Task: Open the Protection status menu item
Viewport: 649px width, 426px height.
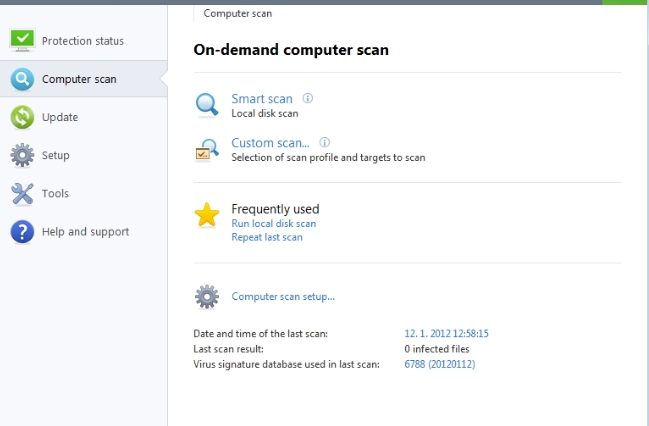Action: 83,41
